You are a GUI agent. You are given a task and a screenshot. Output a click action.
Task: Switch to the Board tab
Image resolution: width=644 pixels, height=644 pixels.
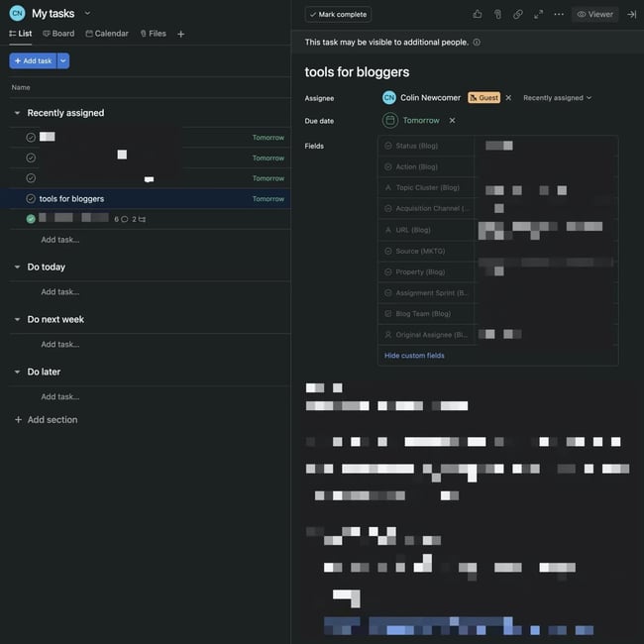[58, 34]
